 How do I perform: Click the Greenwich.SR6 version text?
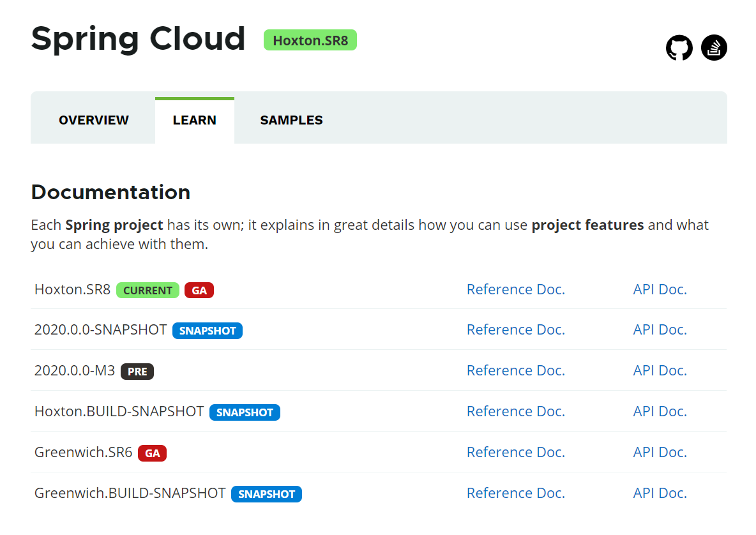coord(83,453)
